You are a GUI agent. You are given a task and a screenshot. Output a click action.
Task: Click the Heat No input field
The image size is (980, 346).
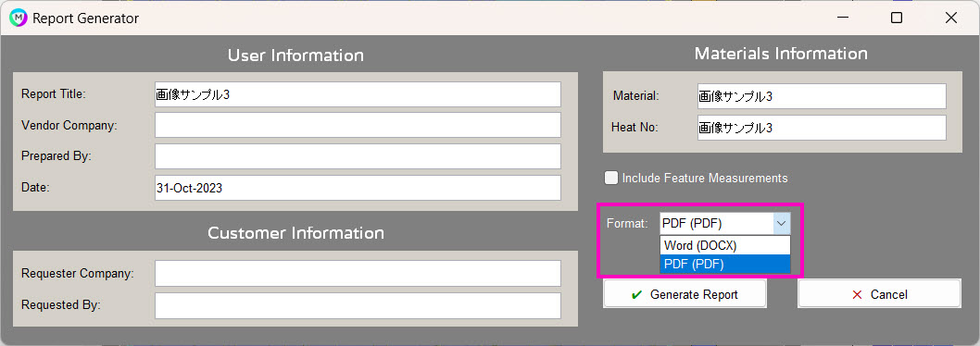(x=822, y=128)
